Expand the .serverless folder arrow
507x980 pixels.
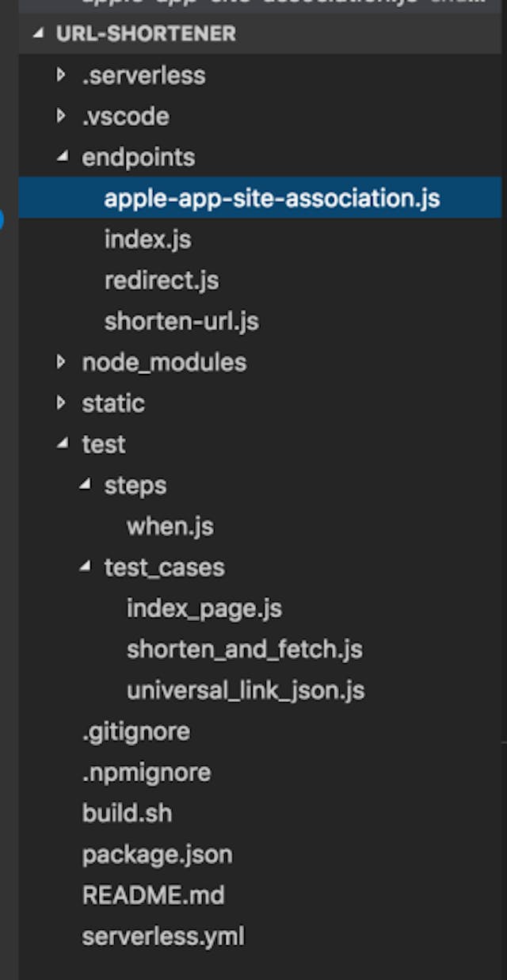point(62,75)
